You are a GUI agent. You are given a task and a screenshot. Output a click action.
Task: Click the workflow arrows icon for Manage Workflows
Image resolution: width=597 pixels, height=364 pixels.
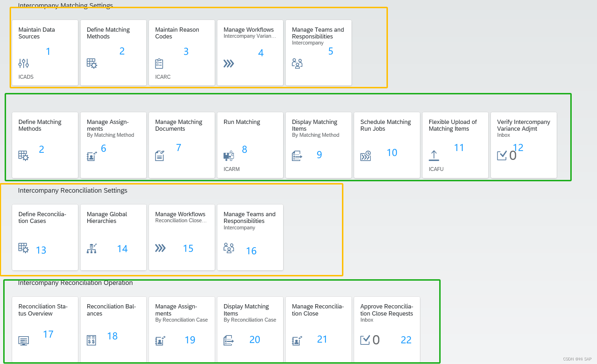(229, 64)
